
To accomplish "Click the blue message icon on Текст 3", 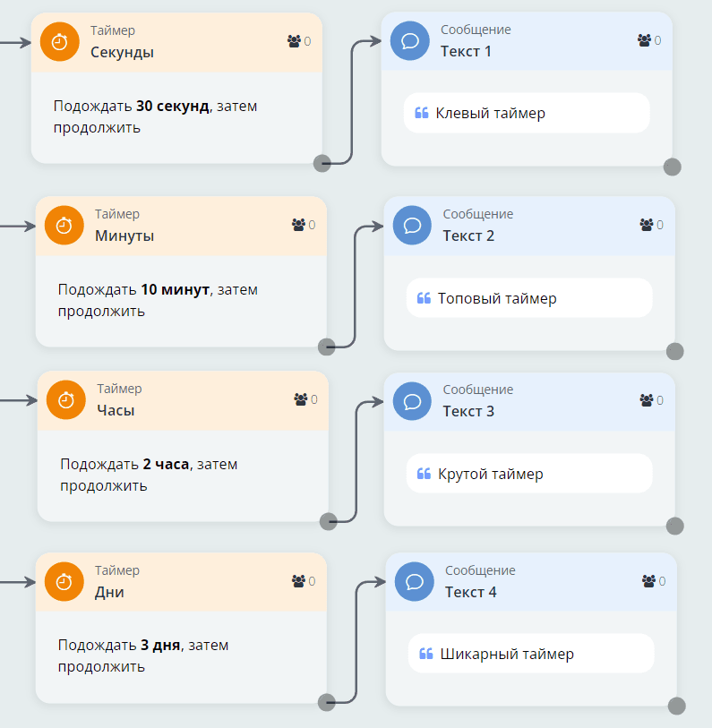I will 412,401.
